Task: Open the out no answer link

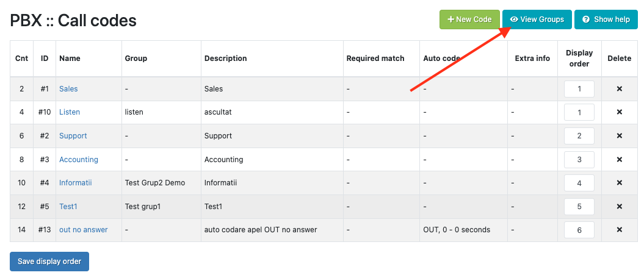Action: [84, 230]
